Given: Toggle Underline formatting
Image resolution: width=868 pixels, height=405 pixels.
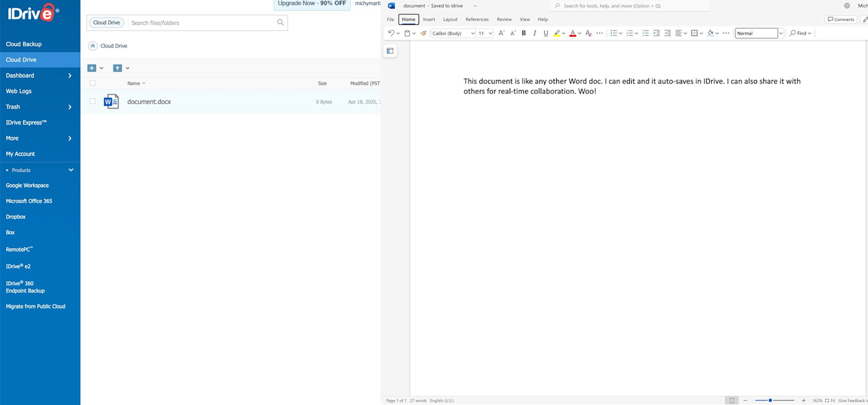Looking at the screenshot, I should pyautogui.click(x=546, y=33).
